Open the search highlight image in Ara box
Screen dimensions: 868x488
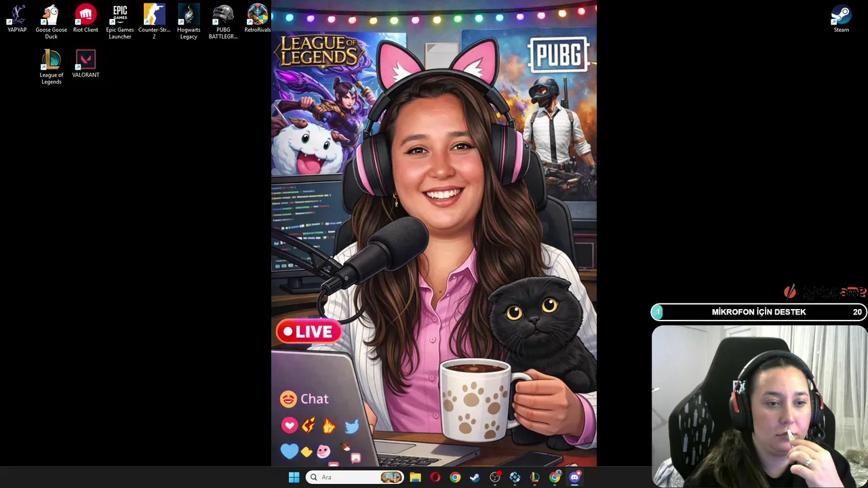pyautogui.click(x=391, y=477)
